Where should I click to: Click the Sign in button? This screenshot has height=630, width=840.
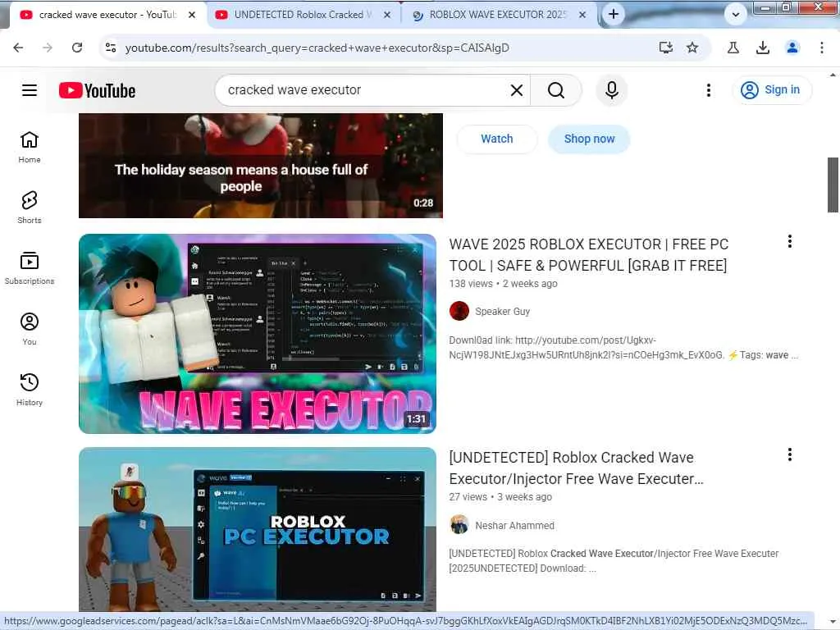click(x=771, y=90)
